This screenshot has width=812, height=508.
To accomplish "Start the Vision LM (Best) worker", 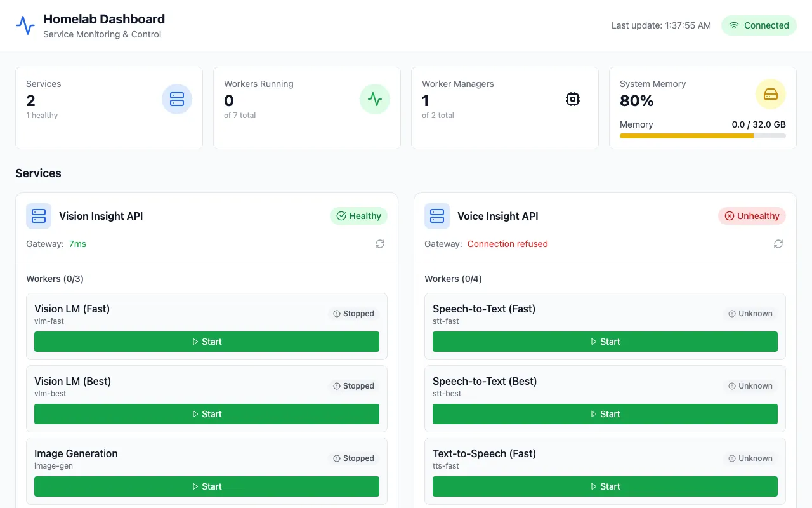I will tap(207, 414).
